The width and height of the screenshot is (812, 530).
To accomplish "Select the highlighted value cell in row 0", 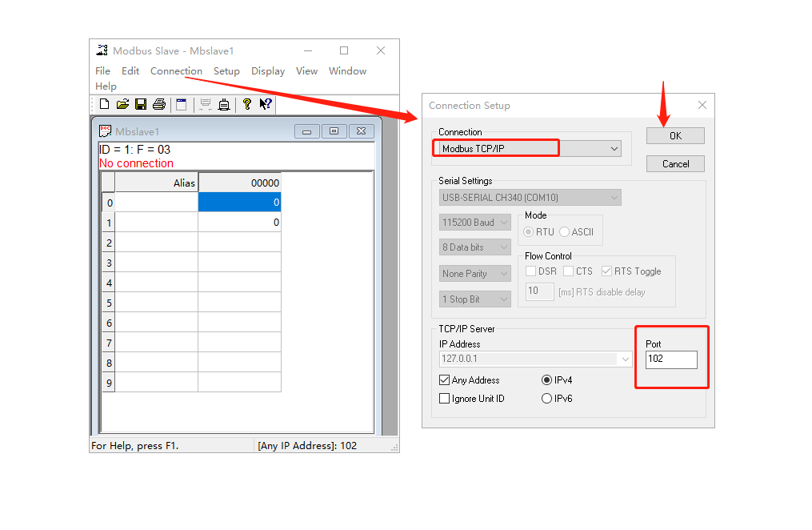I will pyautogui.click(x=239, y=203).
